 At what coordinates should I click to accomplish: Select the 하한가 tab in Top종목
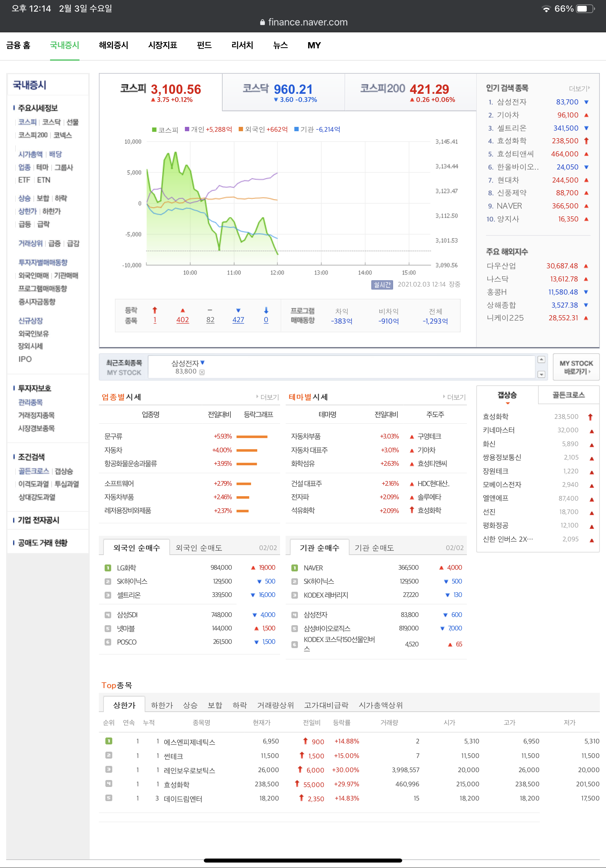click(162, 705)
